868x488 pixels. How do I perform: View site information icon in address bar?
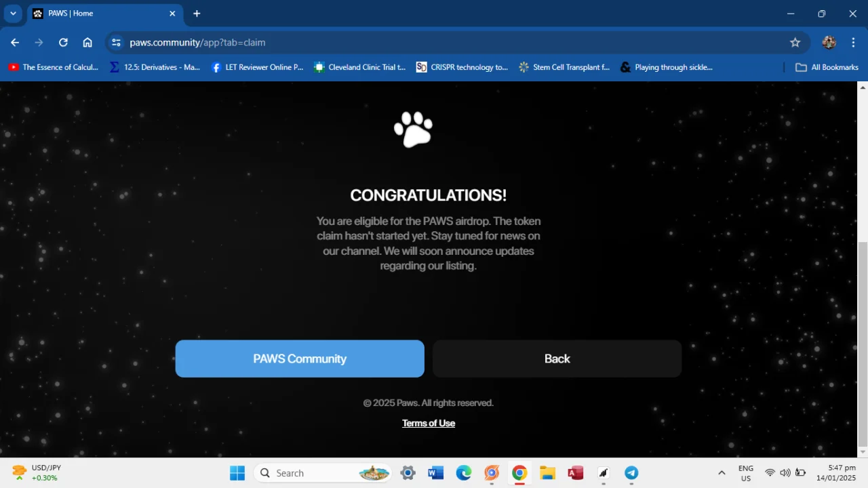(x=116, y=42)
